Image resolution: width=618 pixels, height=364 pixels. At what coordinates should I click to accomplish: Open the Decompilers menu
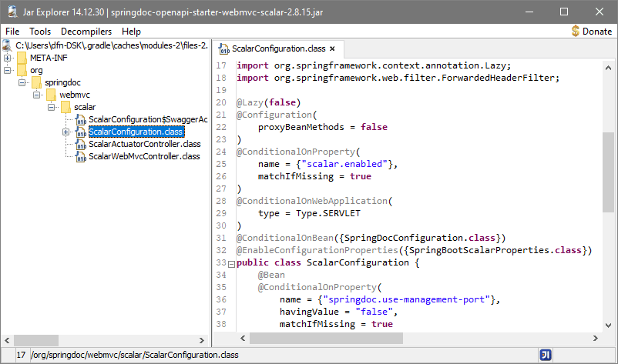(86, 32)
